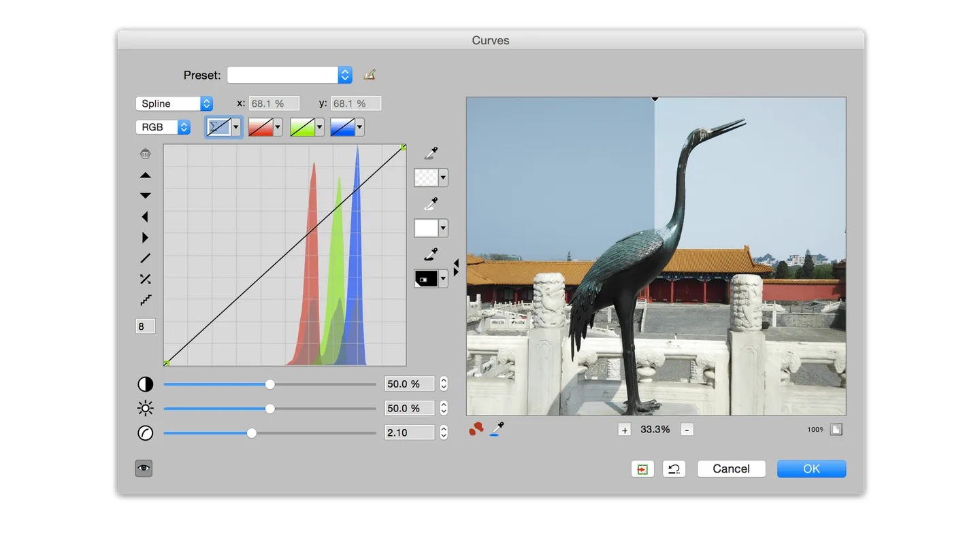Image resolution: width=980 pixels, height=544 pixels.
Task: Select the blue channel curve button
Action: pyautogui.click(x=342, y=127)
